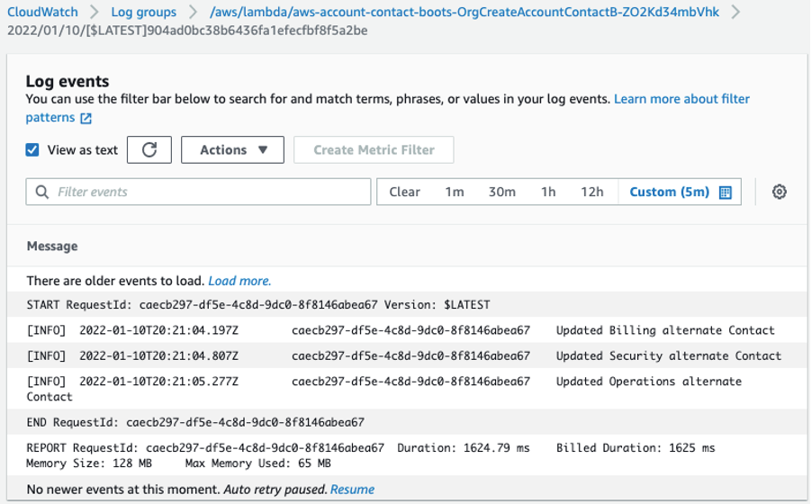Select the REPORT RequestId log line
The height and width of the screenshot is (504, 812).
[407, 455]
